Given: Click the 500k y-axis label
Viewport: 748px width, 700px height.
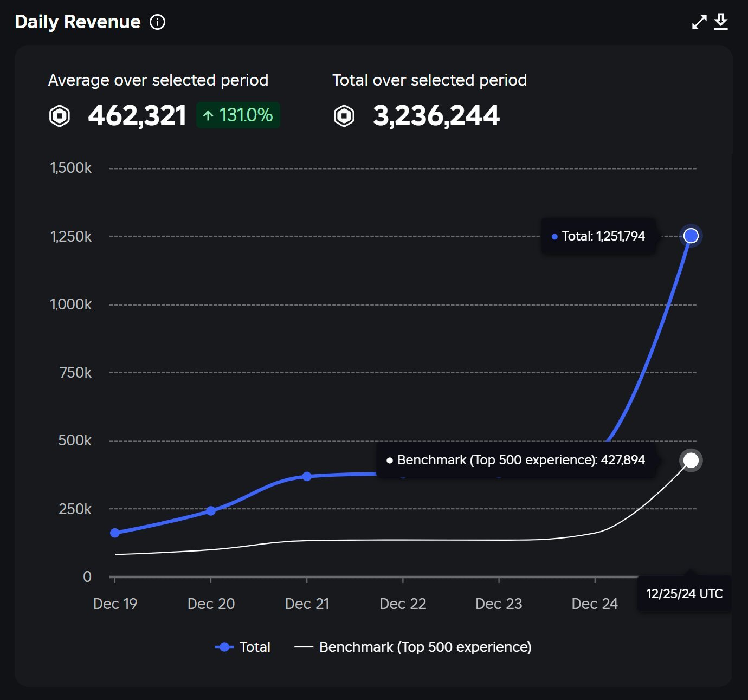Looking at the screenshot, I should 75,440.
